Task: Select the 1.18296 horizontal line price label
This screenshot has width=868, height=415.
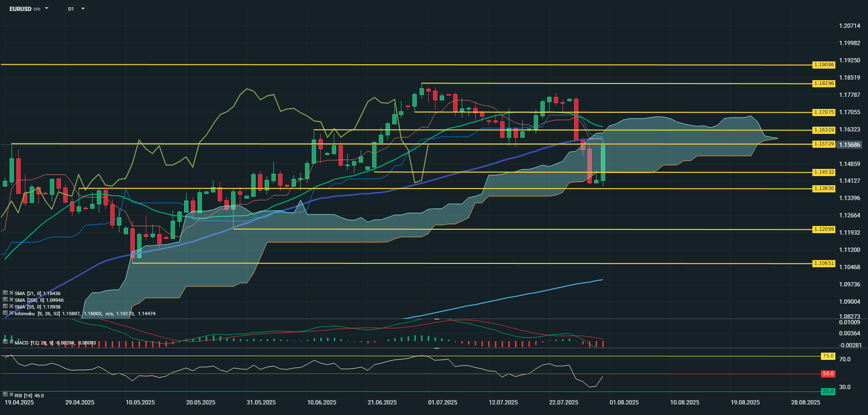Action: [824, 83]
